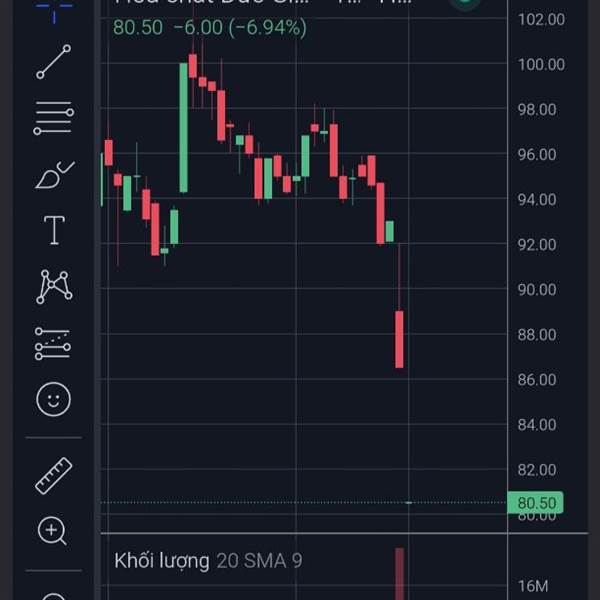This screenshot has height=600, width=600.
Task: Select the ruler measure tool
Action: coord(54,475)
